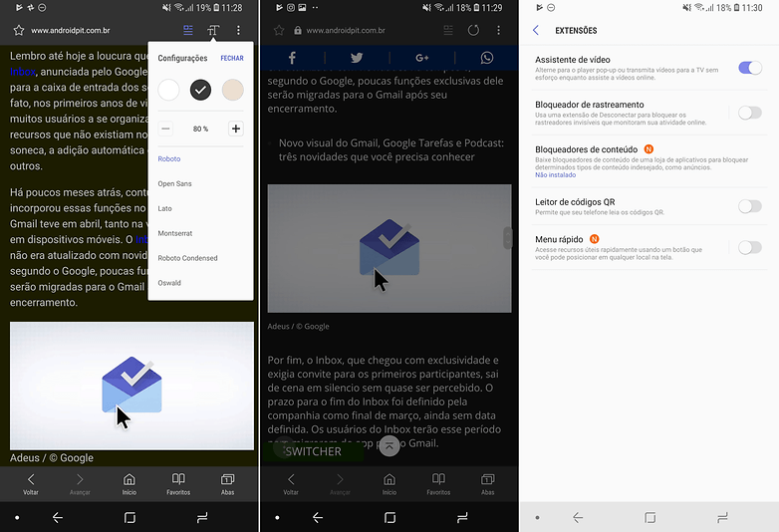Tap Início home icon in left screen

point(130,484)
